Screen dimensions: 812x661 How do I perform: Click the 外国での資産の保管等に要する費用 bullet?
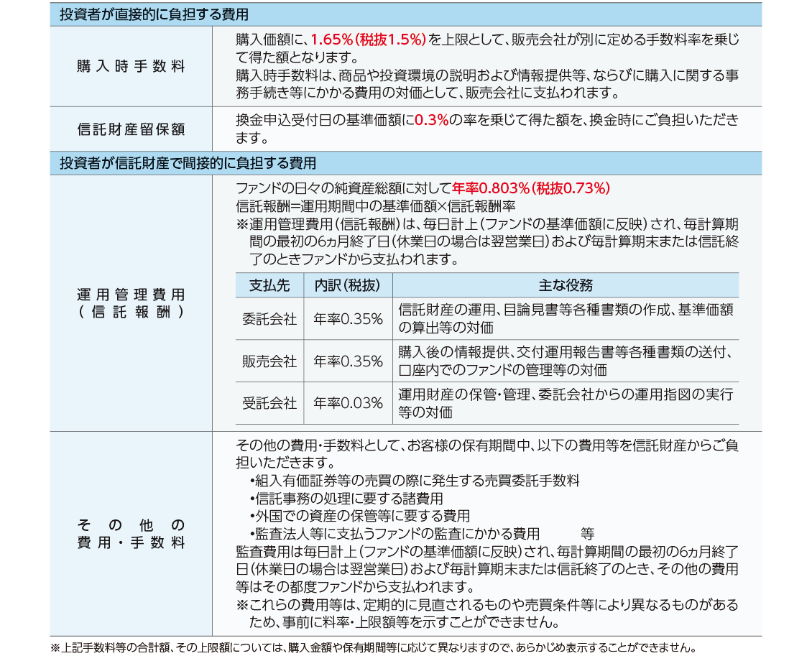click(x=359, y=516)
